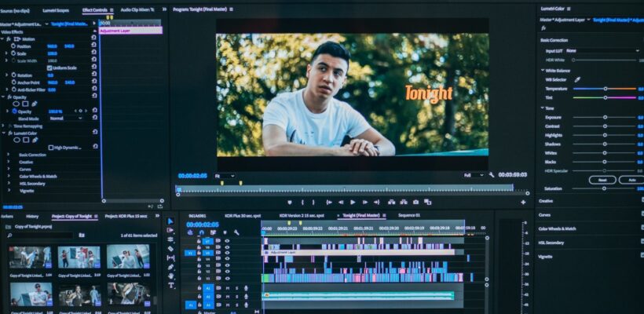The width and height of the screenshot is (644, 314).
Task: Switch to the Lumetri Scopes tab
Action: 56,10
